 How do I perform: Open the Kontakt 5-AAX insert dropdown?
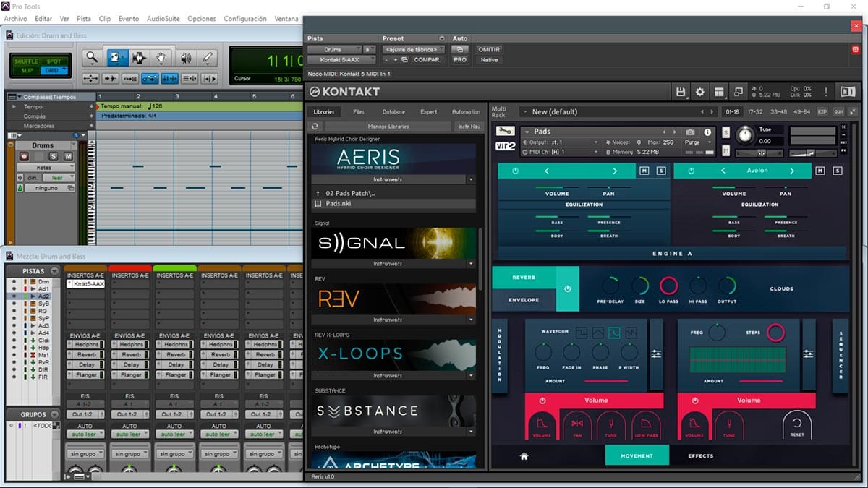341,60
